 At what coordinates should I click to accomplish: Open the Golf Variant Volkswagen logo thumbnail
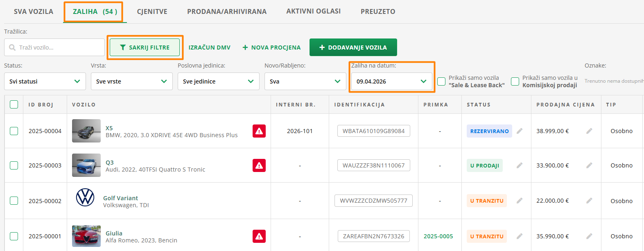pyautogui.click(x=85, y=197)
